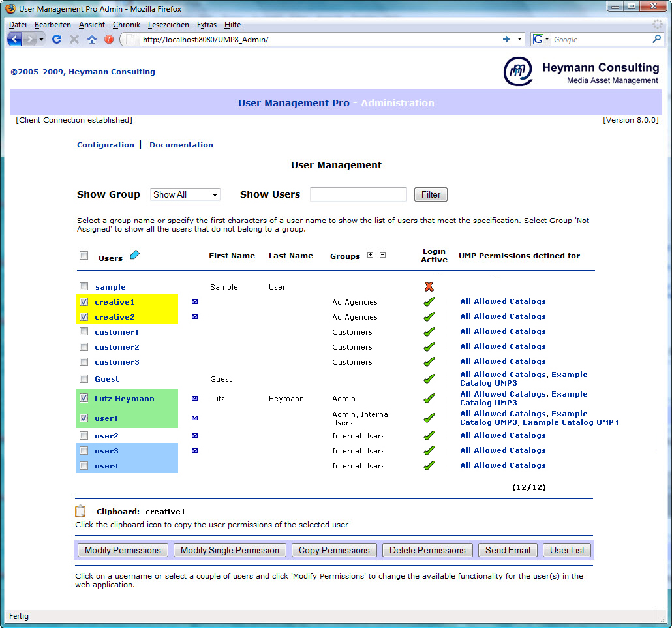Image resolution: width=672 pixels, height=629 pixels.
Task: Click green login checkmark for customer2
Action: point(429,346)
